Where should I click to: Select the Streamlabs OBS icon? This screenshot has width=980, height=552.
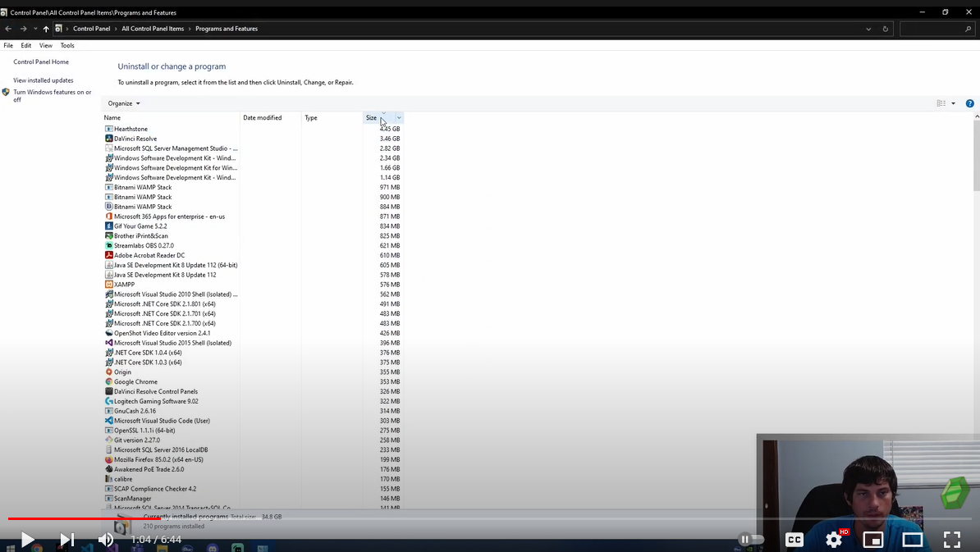click(108, 246)
